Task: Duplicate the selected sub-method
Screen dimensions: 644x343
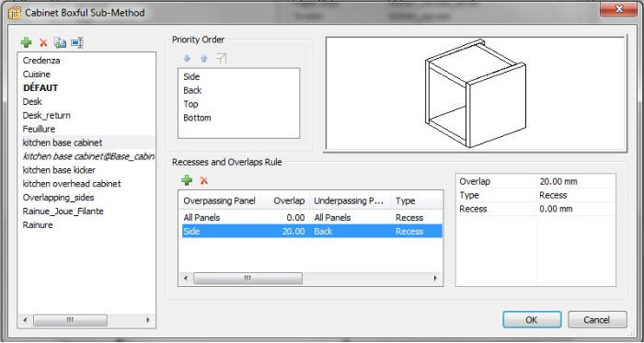Action: coord(60,42)
